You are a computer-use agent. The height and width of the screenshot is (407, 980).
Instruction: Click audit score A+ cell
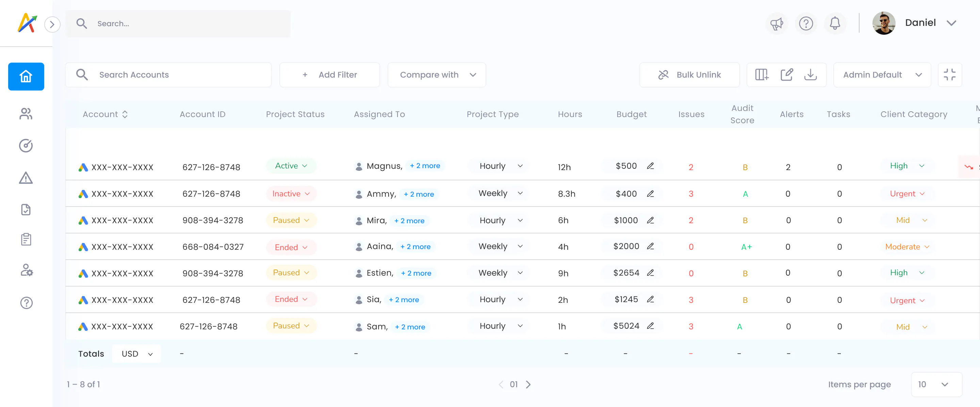tap(746, 247)
